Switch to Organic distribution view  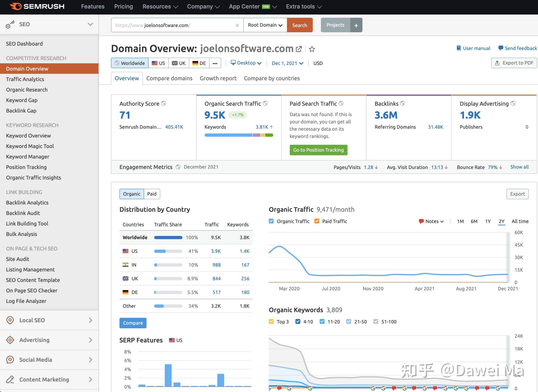[x=132, y=194]
